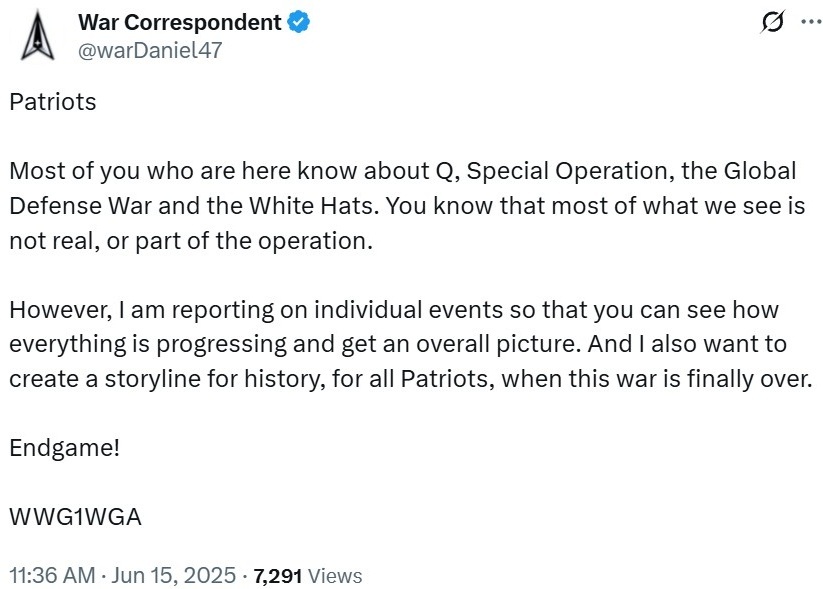Image resolution: width=823 pixels, height=589 pixels.
Task: Click the blue verified checkmark badge
Action: [299, 22]
